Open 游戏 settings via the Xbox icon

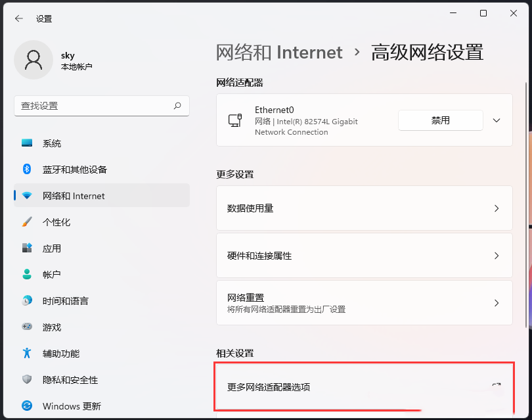[x=26, y=327]
